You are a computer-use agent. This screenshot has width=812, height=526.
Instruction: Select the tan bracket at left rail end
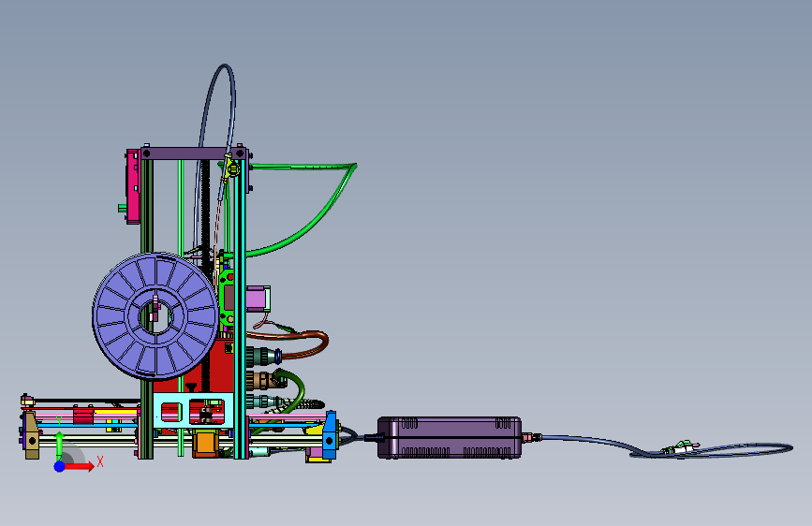click(31, 435)
